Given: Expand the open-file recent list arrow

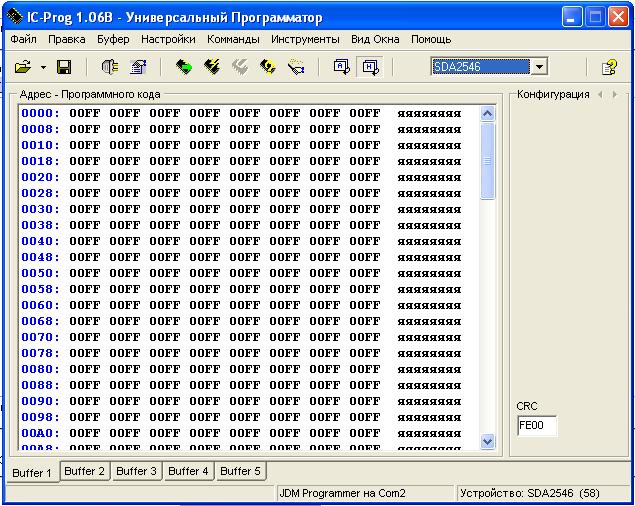Looking at the screenshot, I should (x=43, y=67).
